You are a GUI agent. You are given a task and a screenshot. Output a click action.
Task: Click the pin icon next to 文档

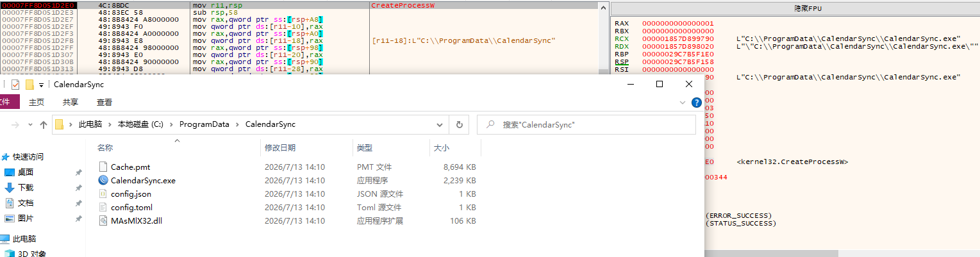click(x=78, y=203)
